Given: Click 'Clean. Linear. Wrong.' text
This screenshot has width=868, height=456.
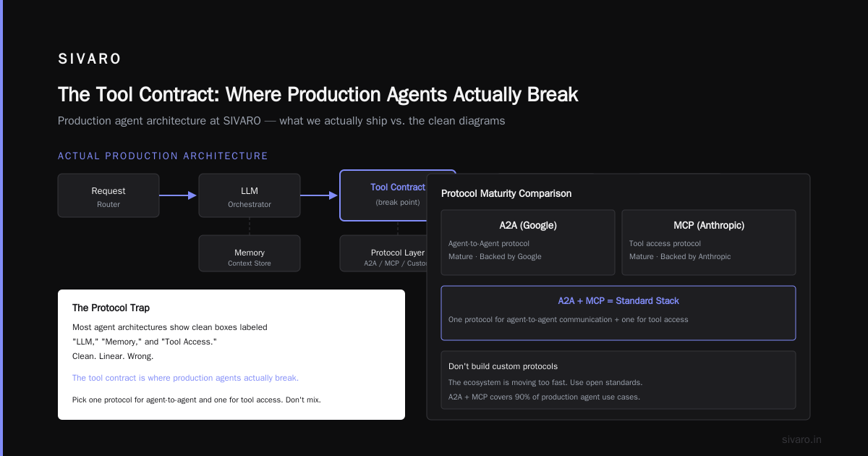Looking at the screenshot, I should (113, 356).
